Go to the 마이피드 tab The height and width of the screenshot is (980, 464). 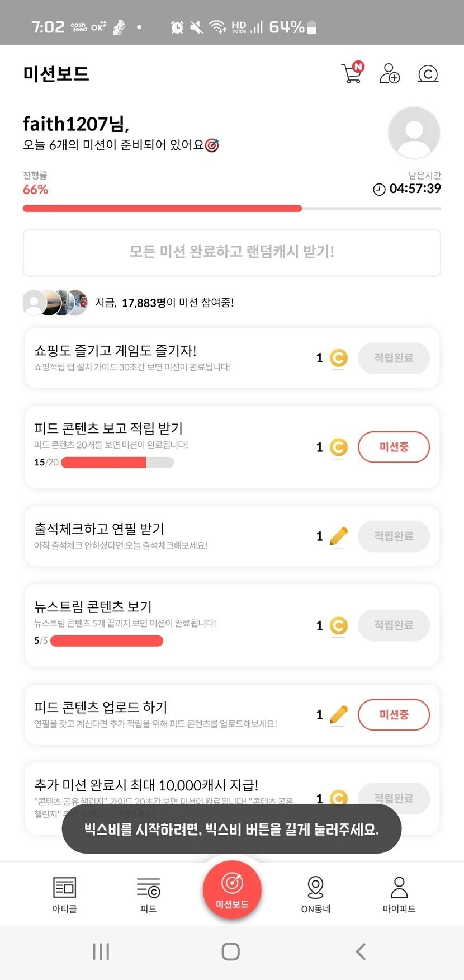(x=399, y=894)
